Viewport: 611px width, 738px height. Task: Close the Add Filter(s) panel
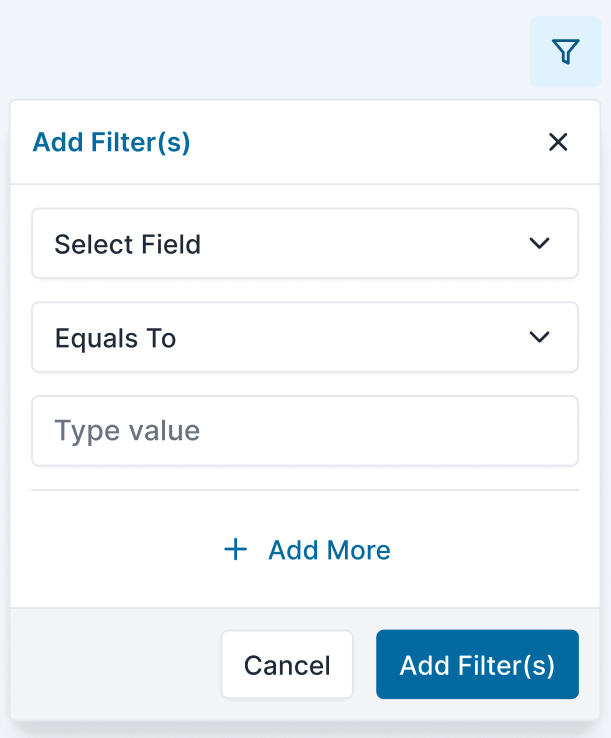point(558,142)
